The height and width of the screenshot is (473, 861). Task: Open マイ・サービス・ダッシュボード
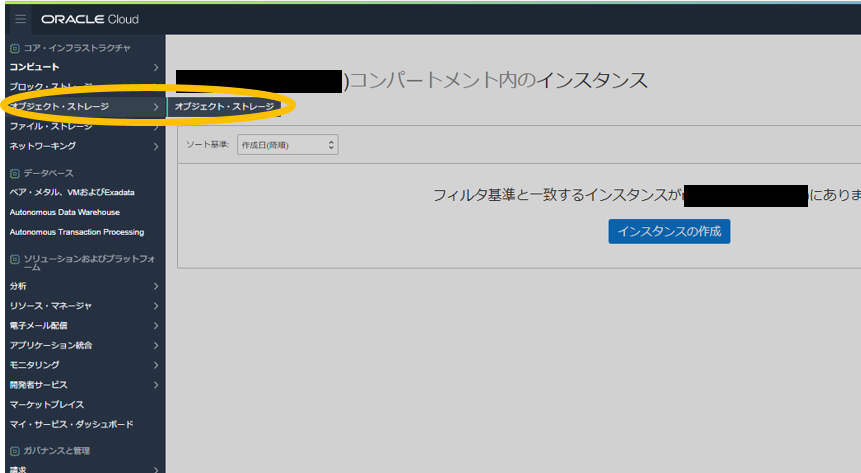(x=71, y=425)
